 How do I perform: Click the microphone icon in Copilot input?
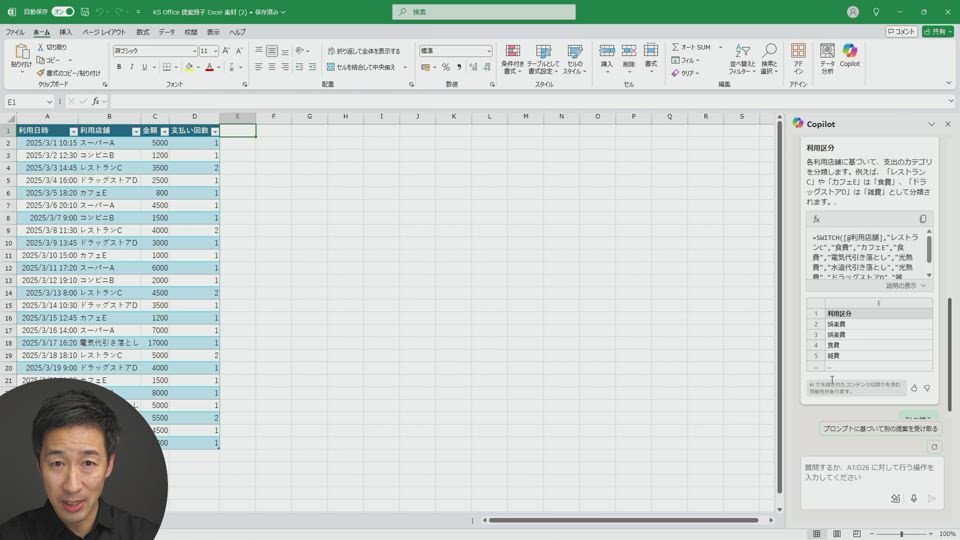913,498
